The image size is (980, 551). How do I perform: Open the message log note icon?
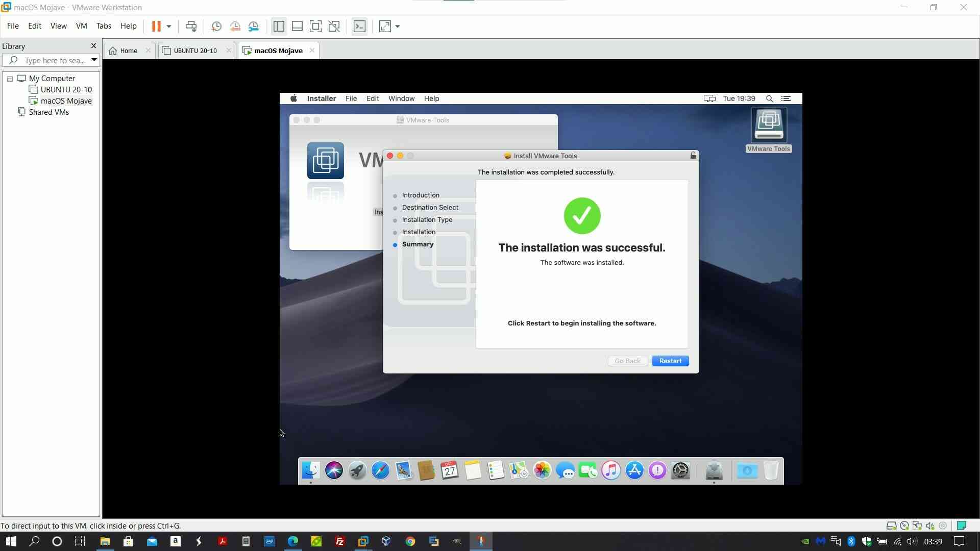[x=962, y=525]
